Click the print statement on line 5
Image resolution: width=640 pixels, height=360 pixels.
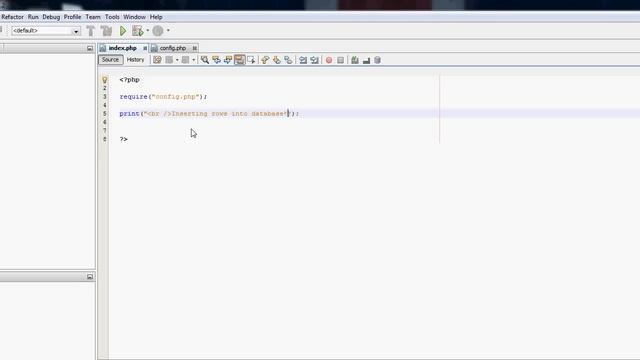209,113
